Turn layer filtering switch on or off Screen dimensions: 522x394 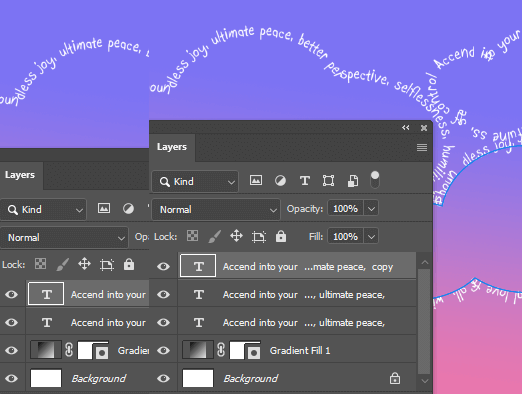375,179
